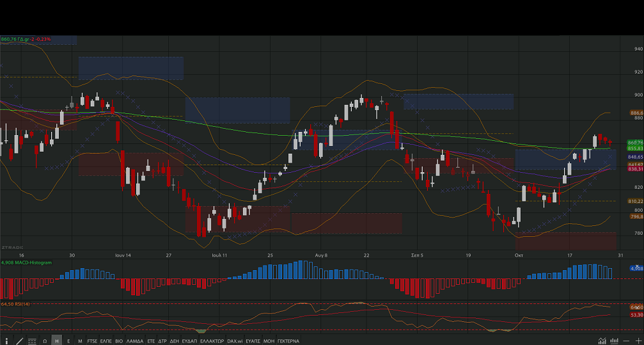Zoom out with the minus icon
644x345 pixels.
626,341
